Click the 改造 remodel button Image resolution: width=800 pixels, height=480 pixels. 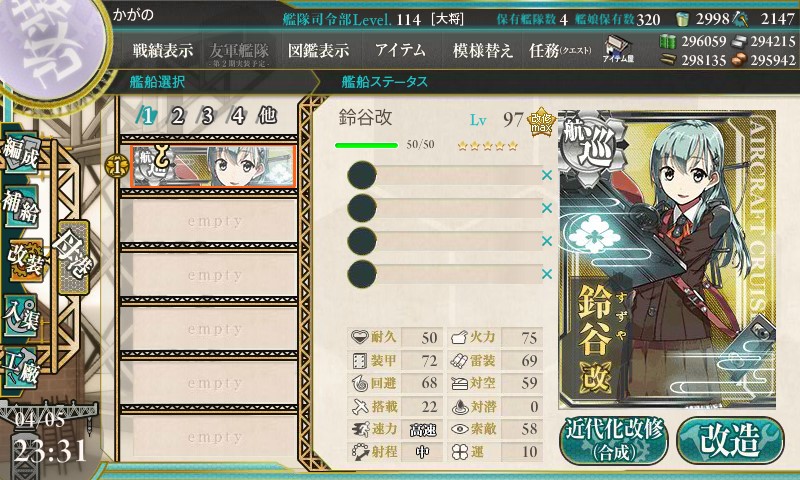[x=730, y=441]
